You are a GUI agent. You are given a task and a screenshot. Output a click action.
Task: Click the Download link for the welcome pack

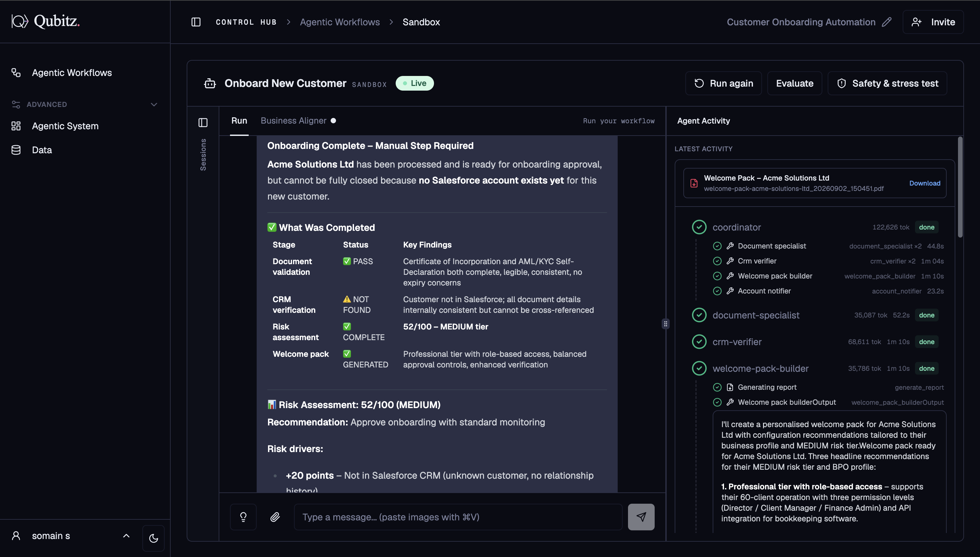(x=925, y=183)
